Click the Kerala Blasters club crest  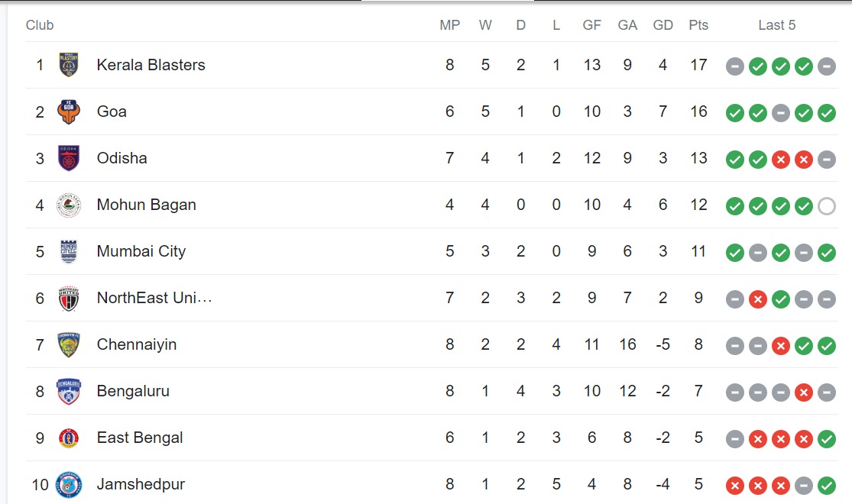pos(69,65)
